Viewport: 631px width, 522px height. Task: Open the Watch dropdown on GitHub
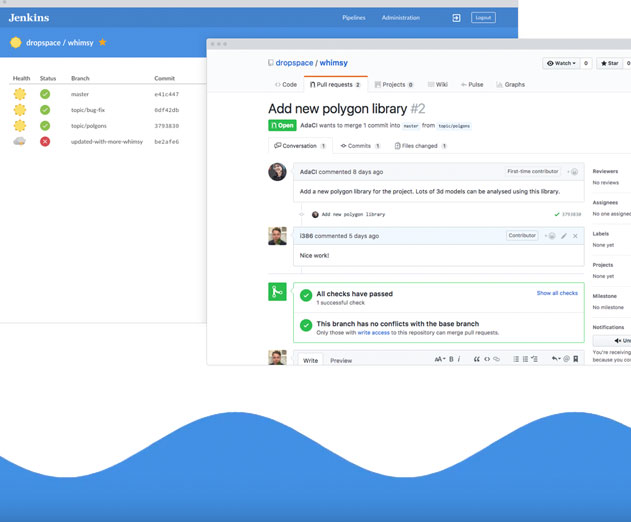point(561,63)
